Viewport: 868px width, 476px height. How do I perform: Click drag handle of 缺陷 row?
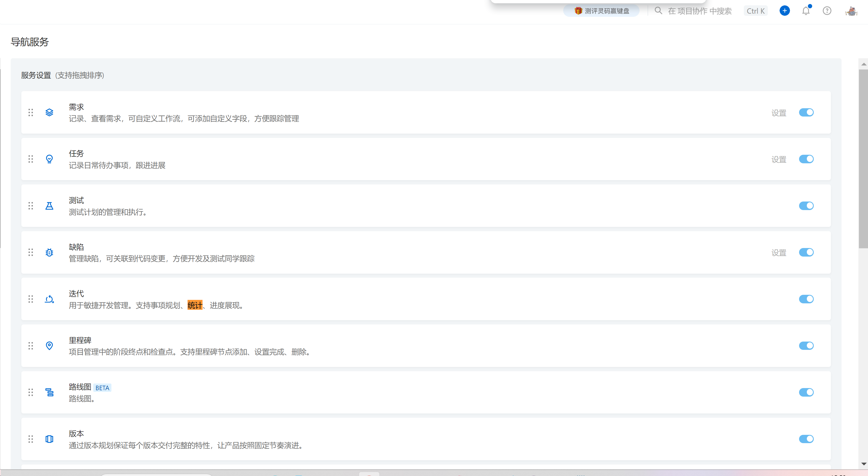tap(31, 252)
